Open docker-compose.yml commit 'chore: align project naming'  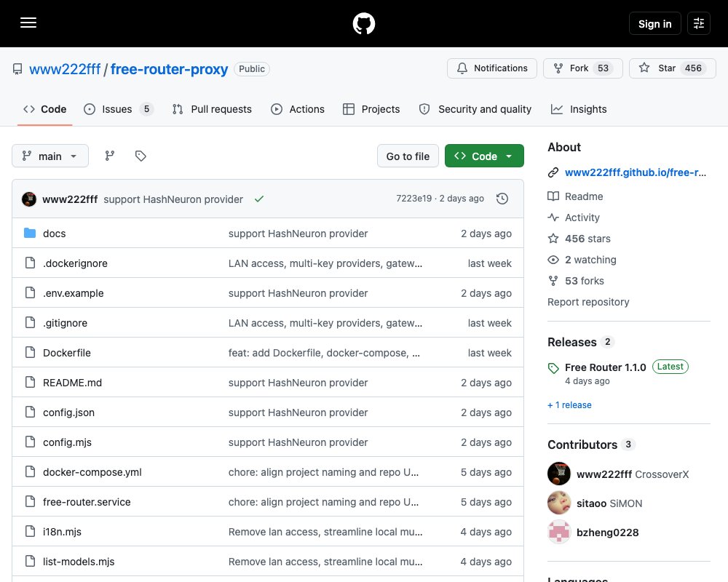[324, 472]
